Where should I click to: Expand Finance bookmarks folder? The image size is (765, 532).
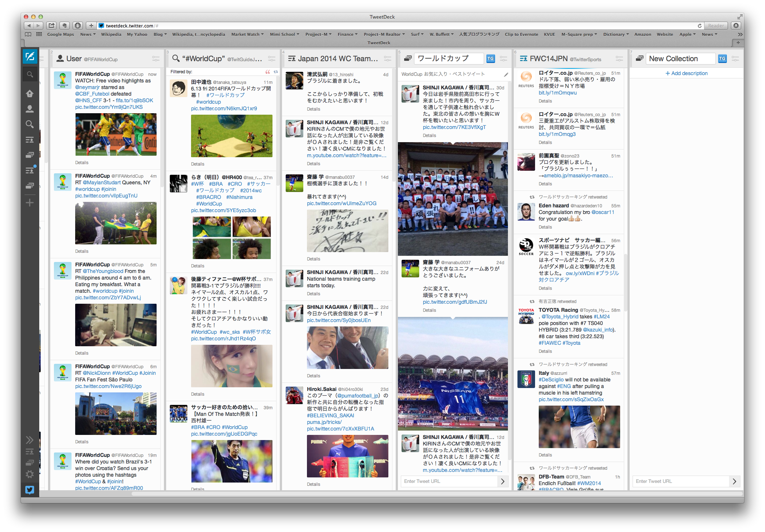pyautogui.click(x=347, y=34)
